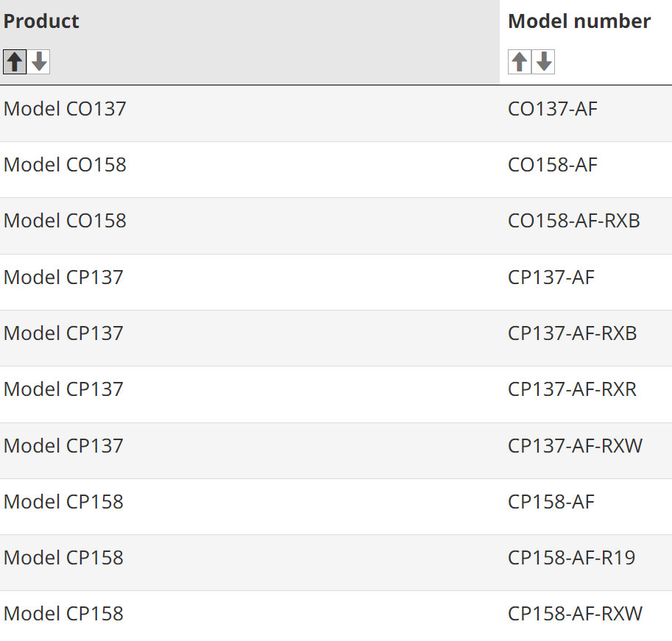
Task: Select model number CP158-AF-RXW
Action: (575, 614)
